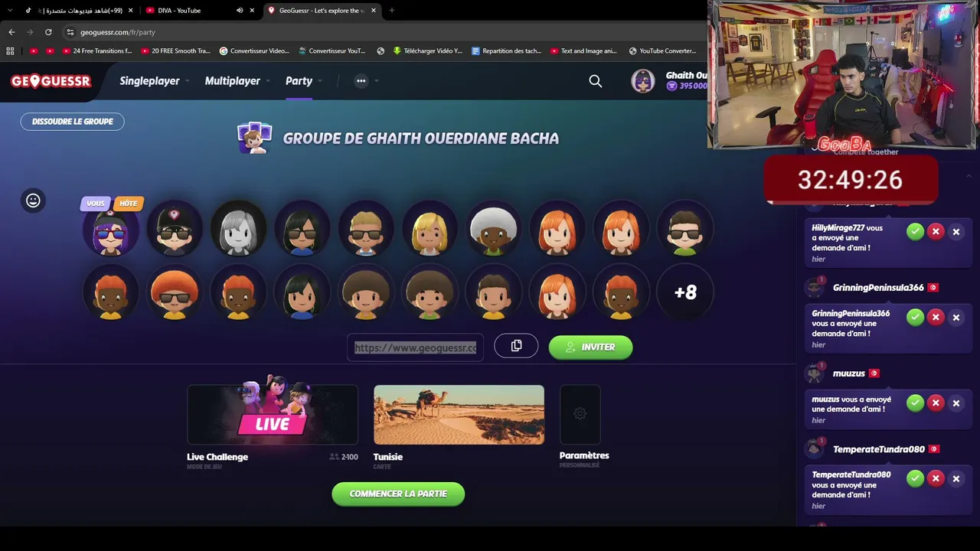Open the 20 FREE Smooth Tra... bookmark
The image size is (980, 551).
[175, 51]
